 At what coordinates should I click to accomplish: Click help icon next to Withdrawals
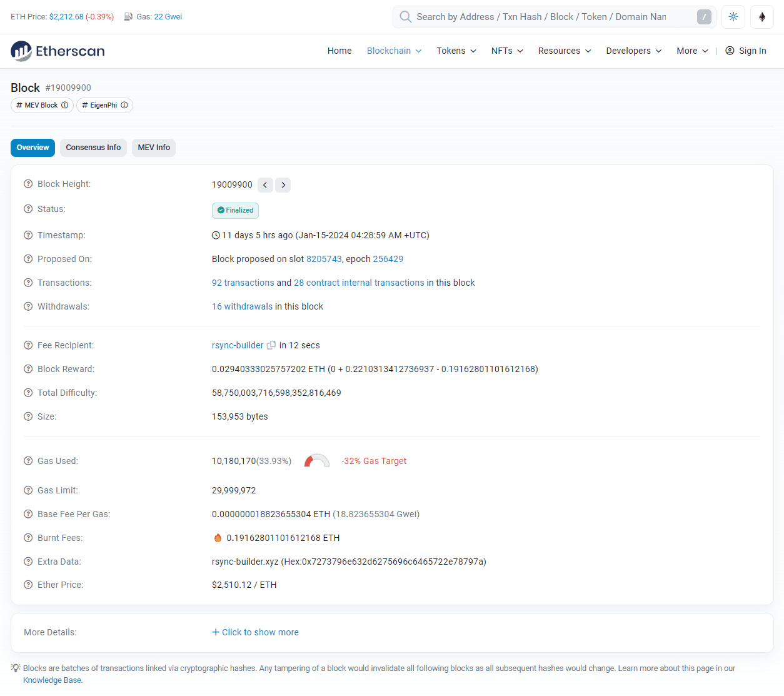(28, 306)
